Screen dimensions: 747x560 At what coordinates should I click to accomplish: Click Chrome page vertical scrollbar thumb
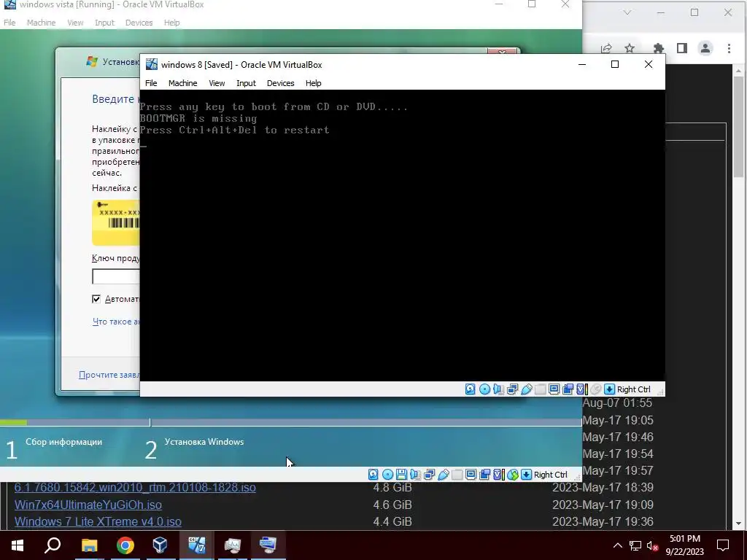click(738, 126)
